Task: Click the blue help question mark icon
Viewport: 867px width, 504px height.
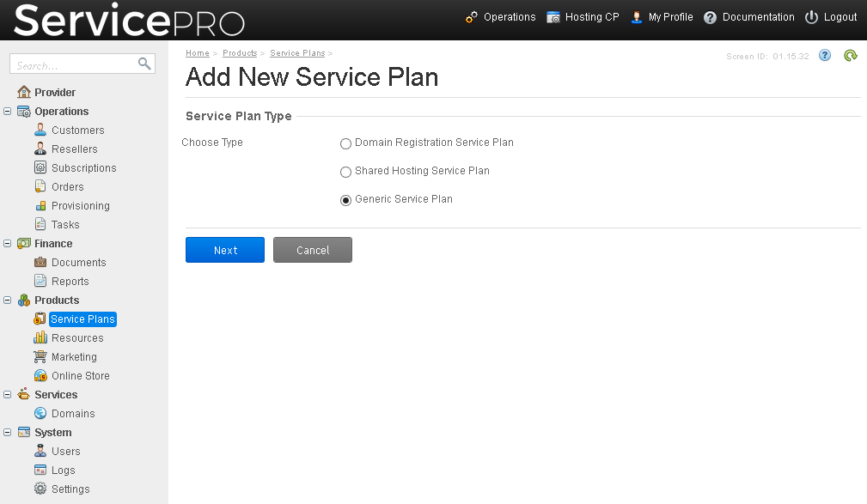Action: [x=824, y=55]
